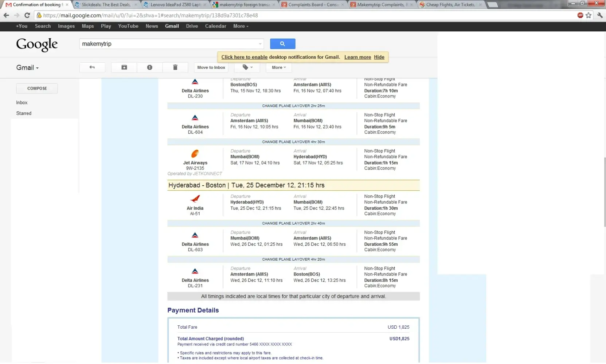Click flight number '9W-2135'

click(x=195, y=168)
